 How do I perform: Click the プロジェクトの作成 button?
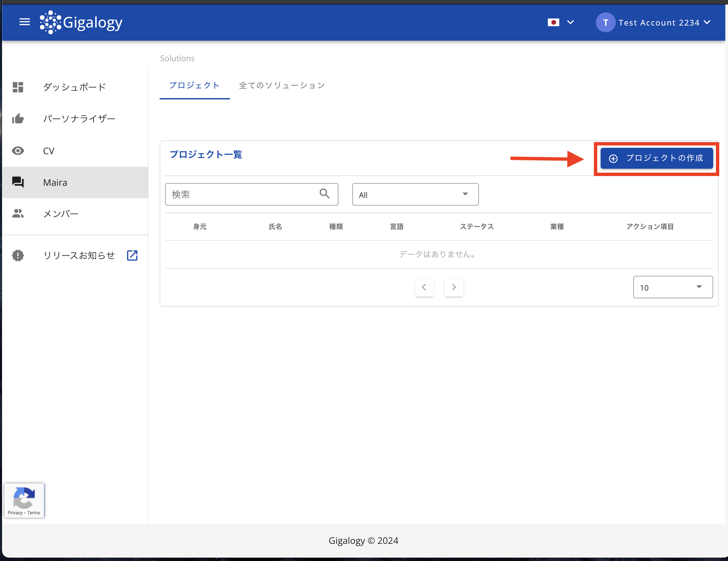click(656, 158)
